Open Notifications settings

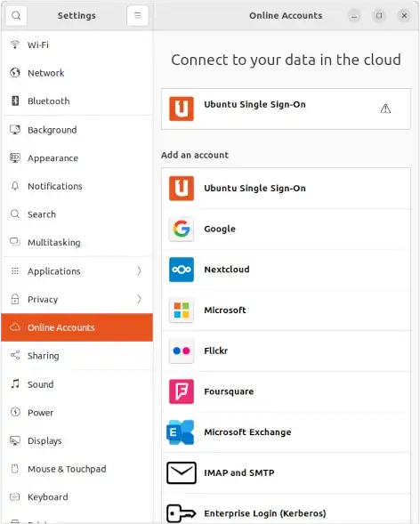coord(77,186)
